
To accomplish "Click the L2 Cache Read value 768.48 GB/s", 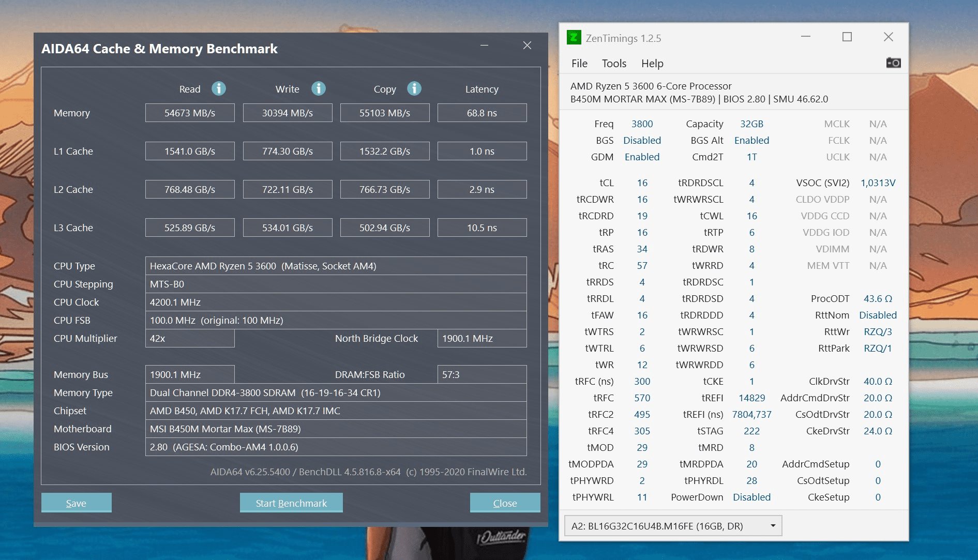I will pyautogui.click(x=190, y=189).
